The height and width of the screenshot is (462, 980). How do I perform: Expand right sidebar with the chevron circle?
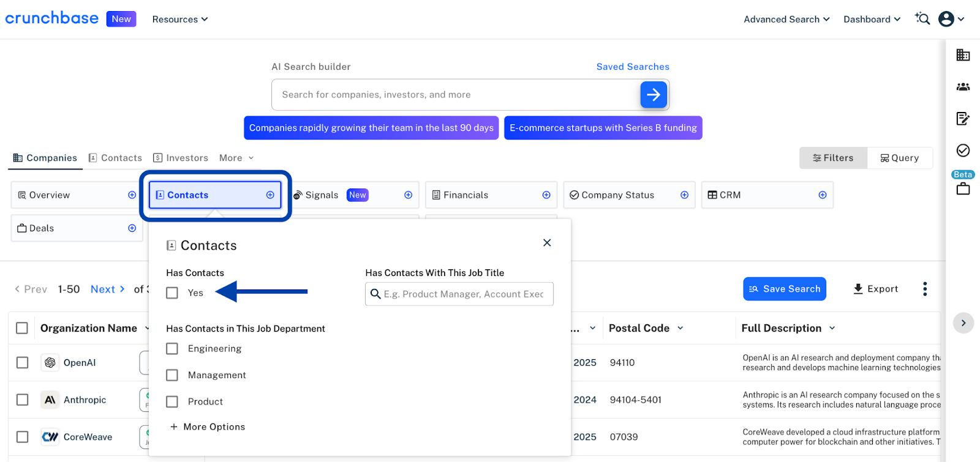click(x=963, y=323)
